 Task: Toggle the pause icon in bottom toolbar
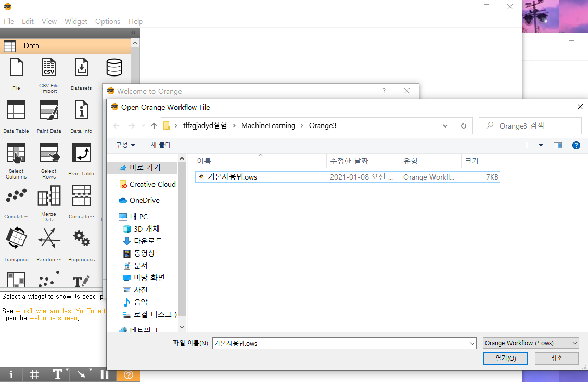click(104, 374)
